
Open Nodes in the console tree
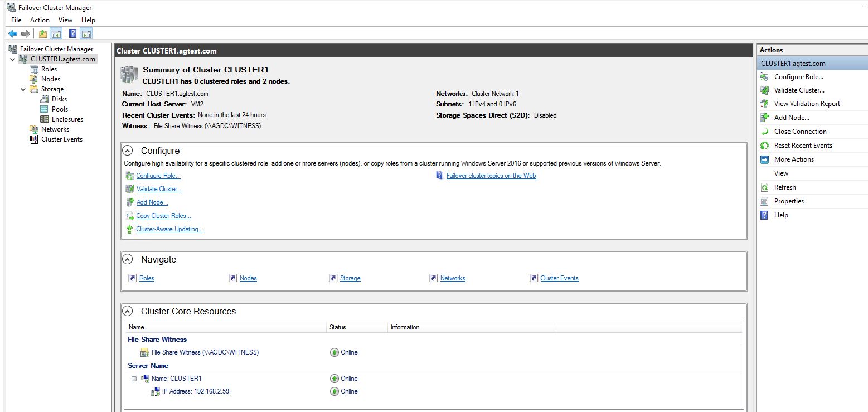51,79
